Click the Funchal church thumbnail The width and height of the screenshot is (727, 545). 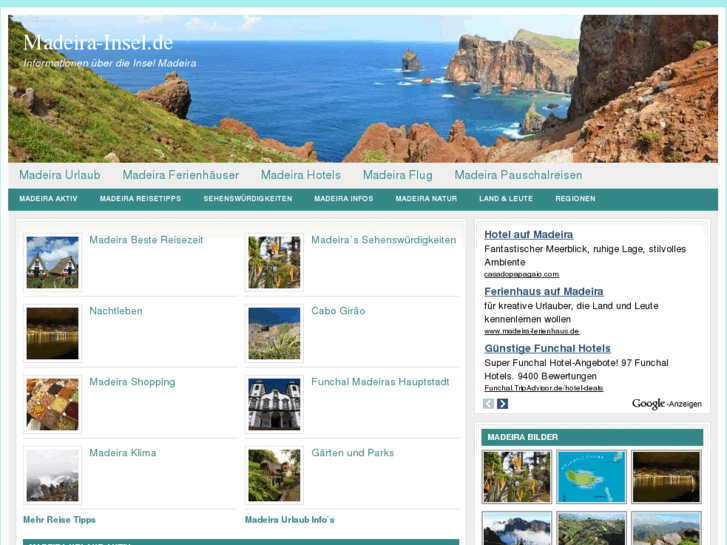[274, 404]
